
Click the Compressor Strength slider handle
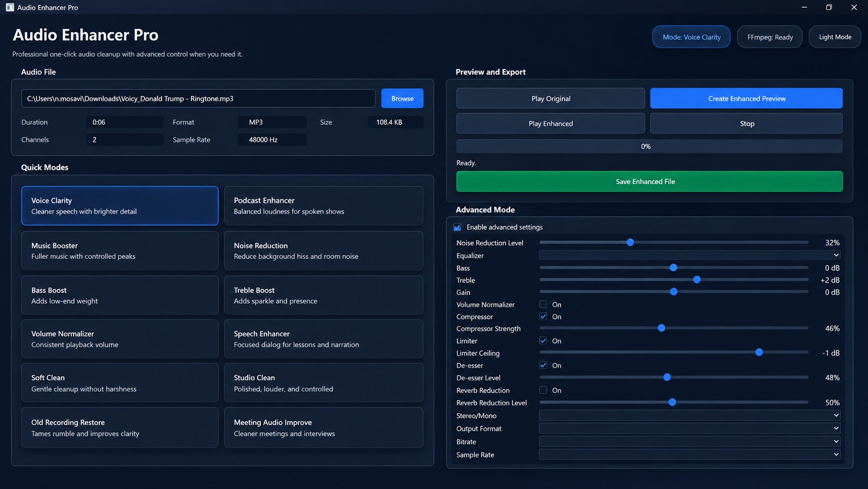[x=661, y=328]
